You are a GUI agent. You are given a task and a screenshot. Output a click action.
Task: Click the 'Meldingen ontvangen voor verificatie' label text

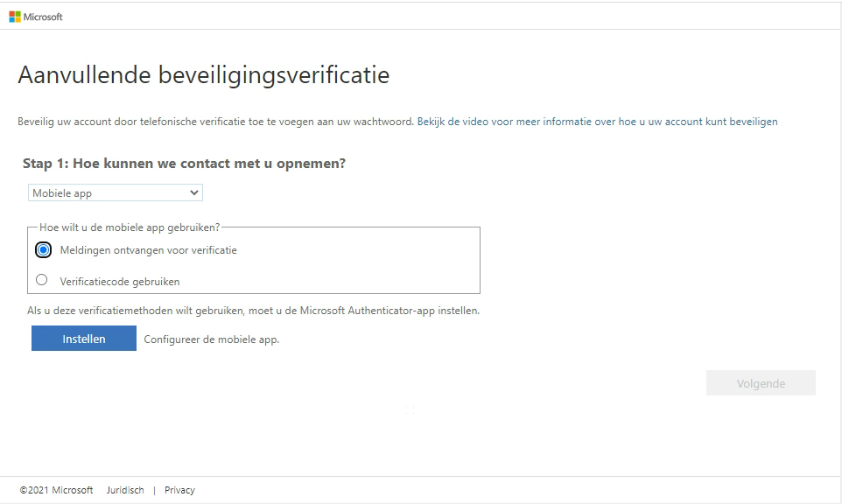[148, 250]
